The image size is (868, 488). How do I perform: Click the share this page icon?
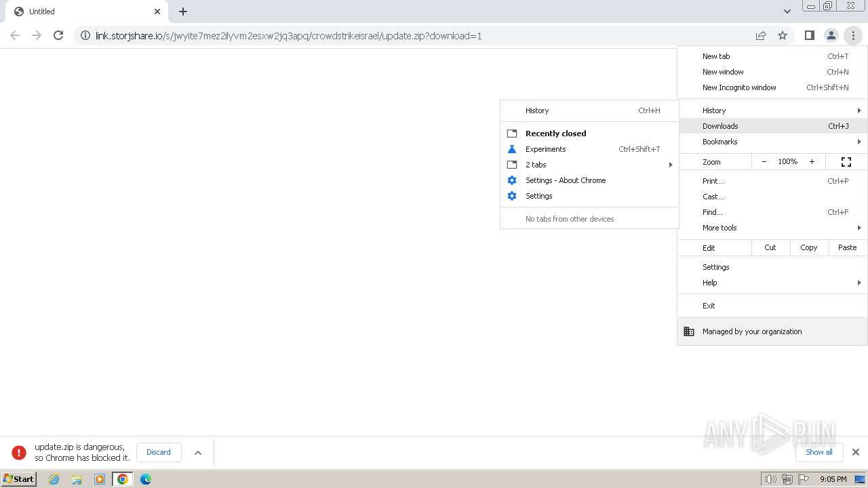761,35
